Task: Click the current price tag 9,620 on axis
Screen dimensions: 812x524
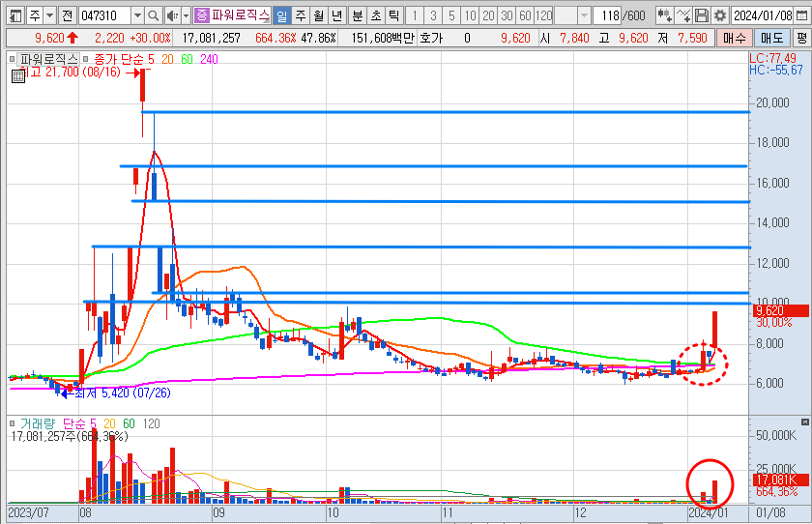Action: coord(778,310)
